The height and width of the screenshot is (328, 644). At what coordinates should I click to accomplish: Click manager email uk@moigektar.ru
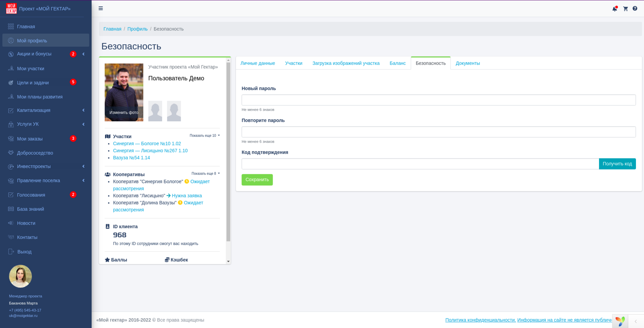[x=23, y=316]
